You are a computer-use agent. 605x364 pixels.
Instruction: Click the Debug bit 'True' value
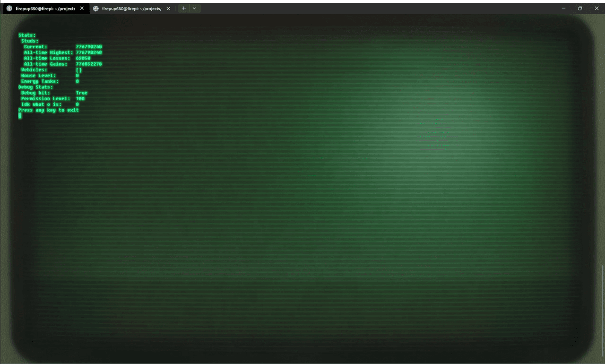[81, 93]
